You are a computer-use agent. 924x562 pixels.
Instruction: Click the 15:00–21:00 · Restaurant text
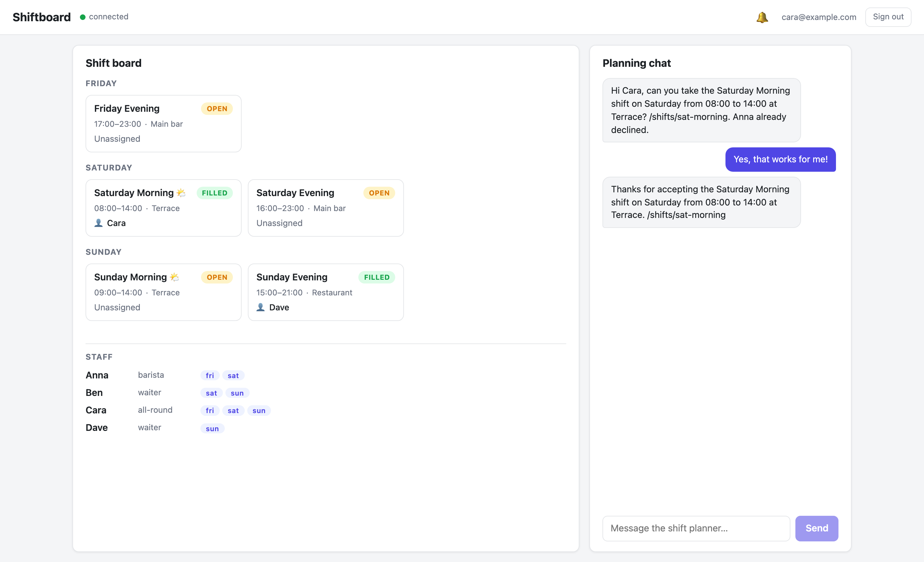pyautogui.click(x=304, y=293)
